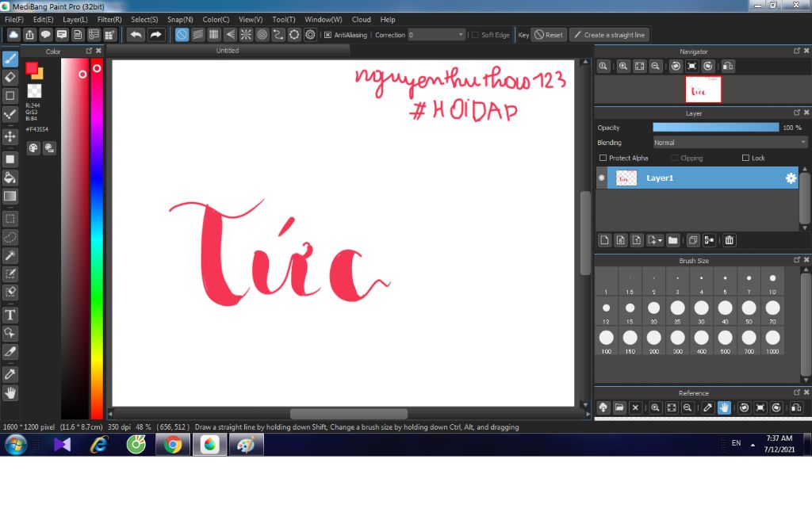Disable snap with the Snap Off icon
Viewport: 812px width, 524px height.
click(x=182, y=35)
